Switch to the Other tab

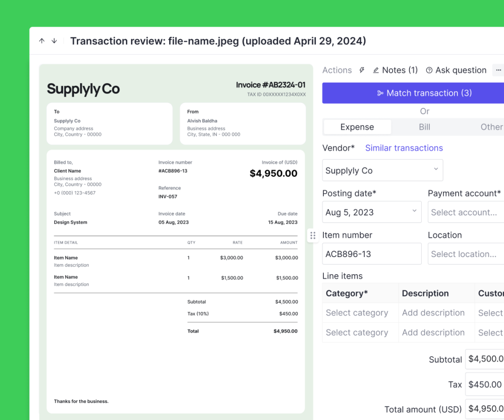click(x=491, y=127)
